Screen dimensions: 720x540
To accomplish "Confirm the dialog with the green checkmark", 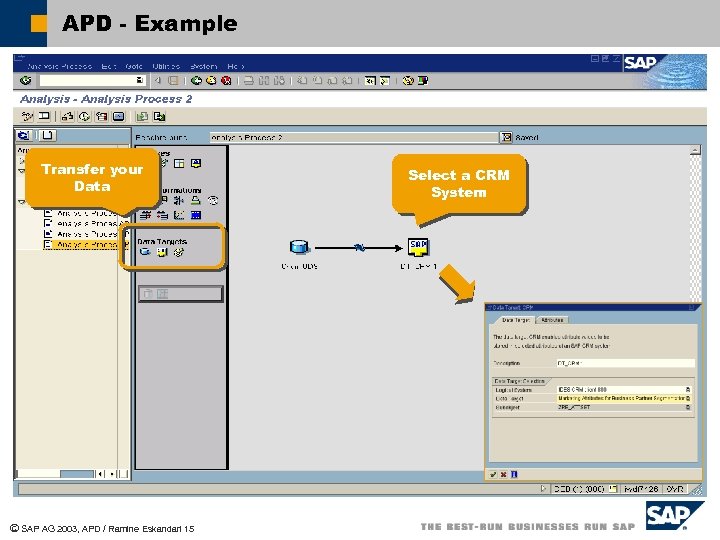I will tap(493, 474).
